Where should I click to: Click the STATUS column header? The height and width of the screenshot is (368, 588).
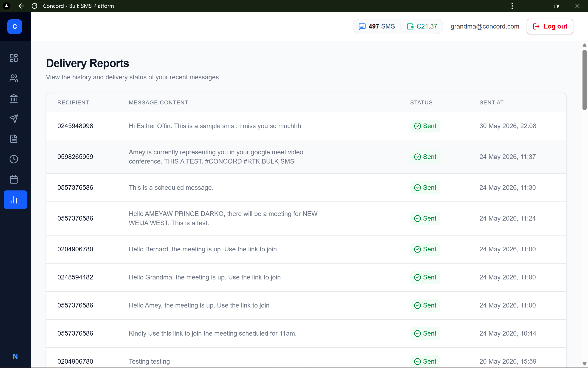(x=421, y=103)
